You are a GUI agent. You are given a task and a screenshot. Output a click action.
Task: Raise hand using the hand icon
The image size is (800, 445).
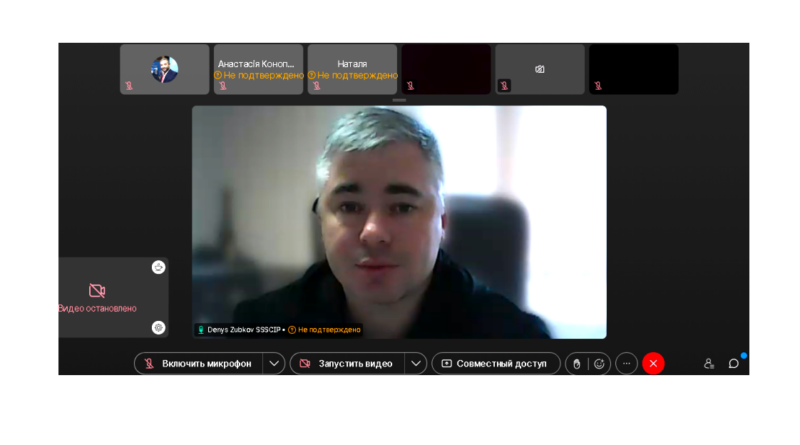576,364
